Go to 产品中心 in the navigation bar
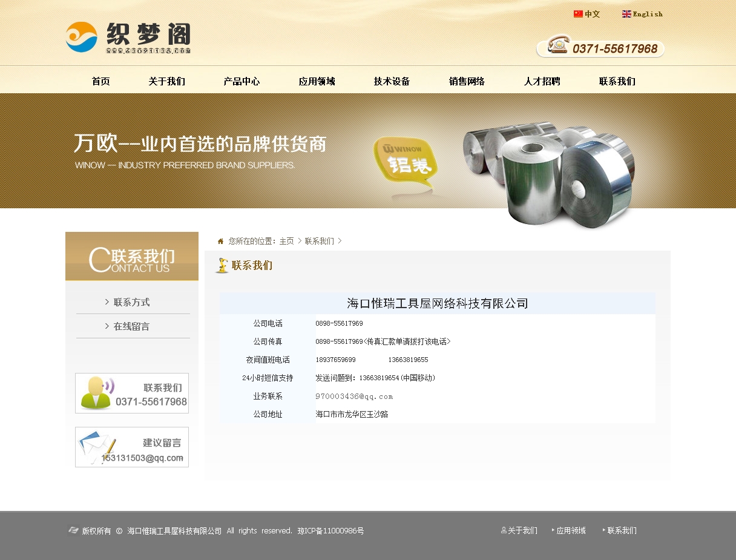The width and height of the screenshot is (736, 560). [x=241, y=81]
